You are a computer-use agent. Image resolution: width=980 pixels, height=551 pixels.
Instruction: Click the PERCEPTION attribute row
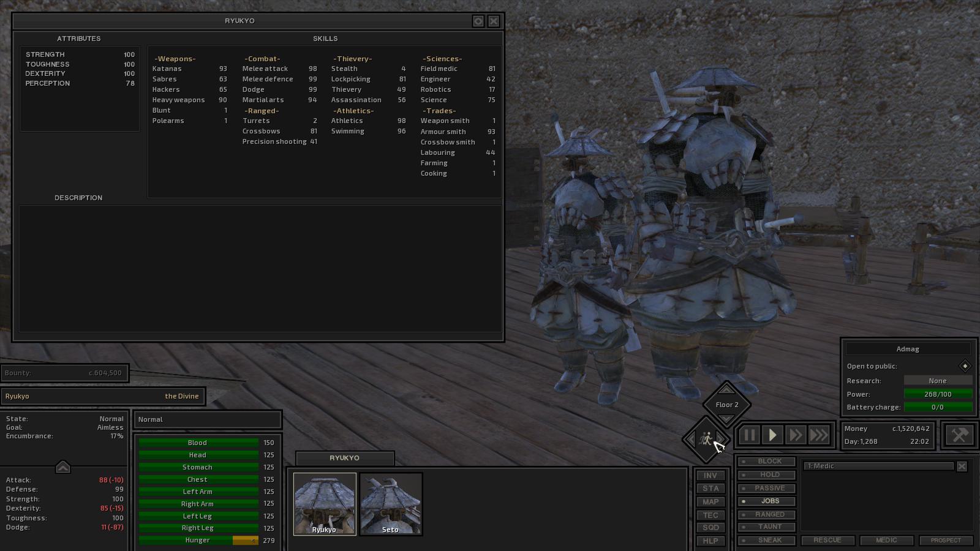point(80,83)
